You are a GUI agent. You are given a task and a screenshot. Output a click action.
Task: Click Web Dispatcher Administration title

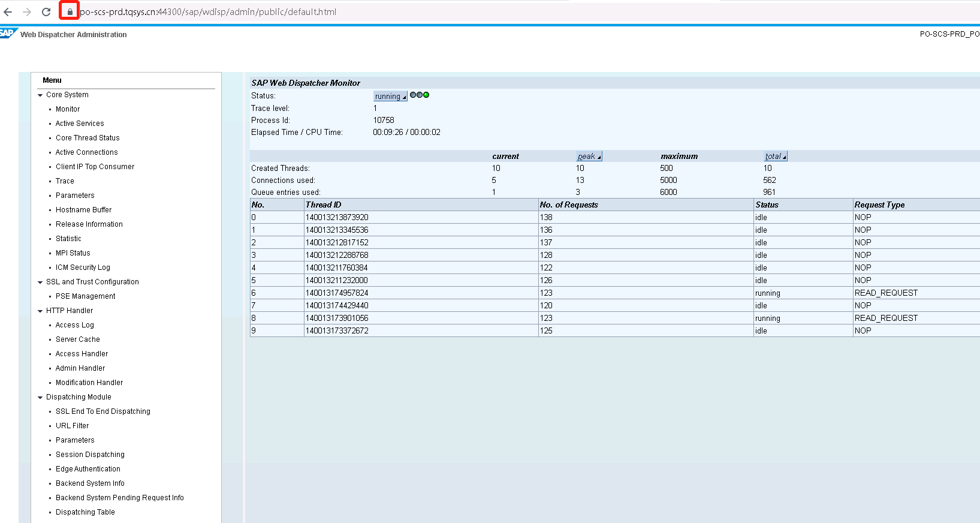(74, 35)
